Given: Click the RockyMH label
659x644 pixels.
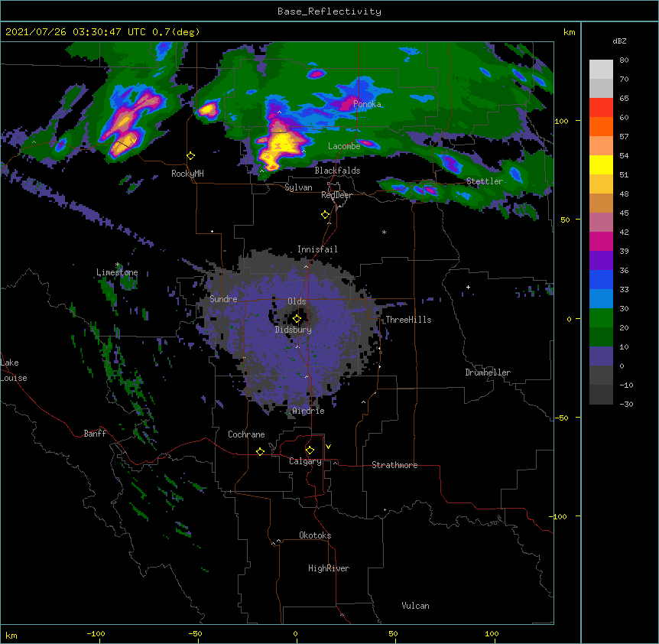Looking at the screenshot, I should coord(187,174).
